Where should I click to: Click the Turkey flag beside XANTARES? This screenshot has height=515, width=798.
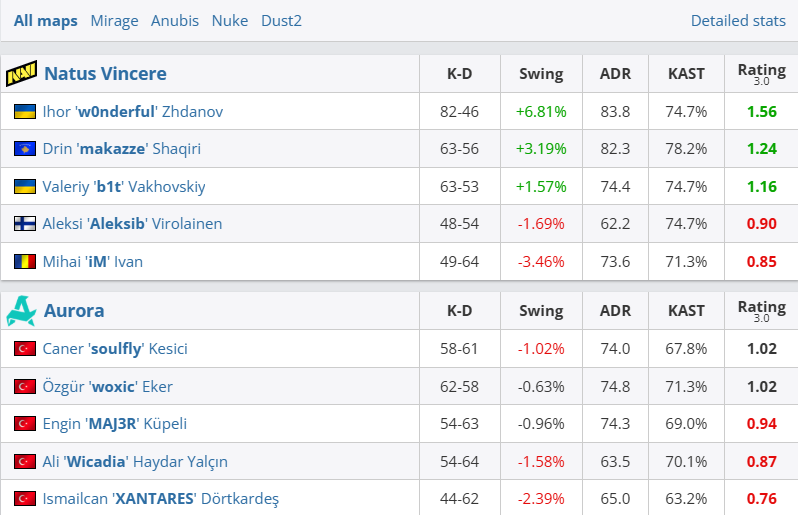[25, 498]
